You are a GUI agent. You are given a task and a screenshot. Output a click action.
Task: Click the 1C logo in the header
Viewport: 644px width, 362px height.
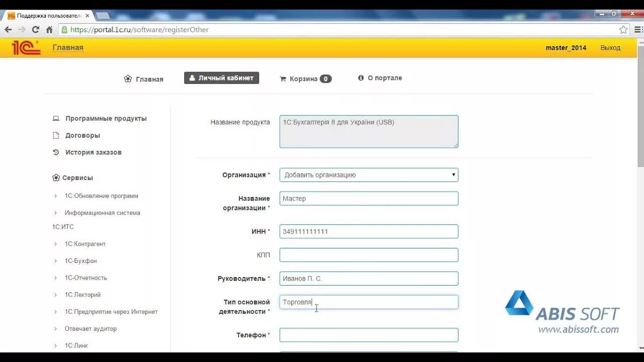click(26, 48)
